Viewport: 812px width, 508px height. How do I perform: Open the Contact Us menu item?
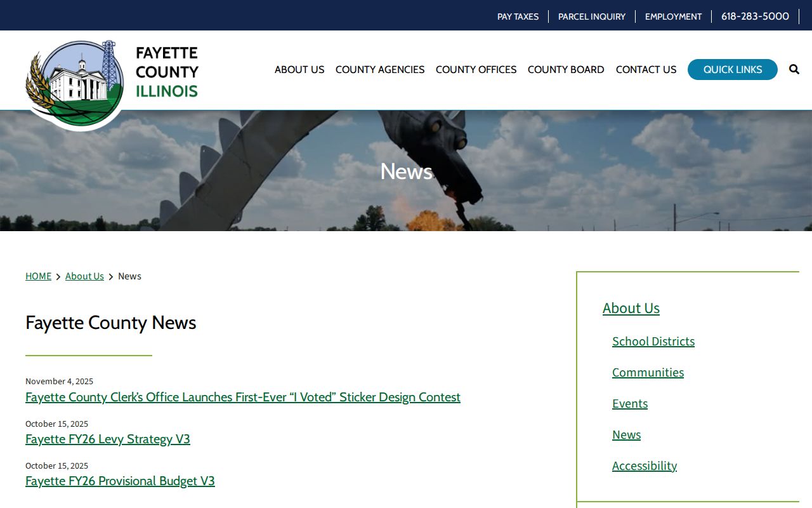tap(646, 69)
